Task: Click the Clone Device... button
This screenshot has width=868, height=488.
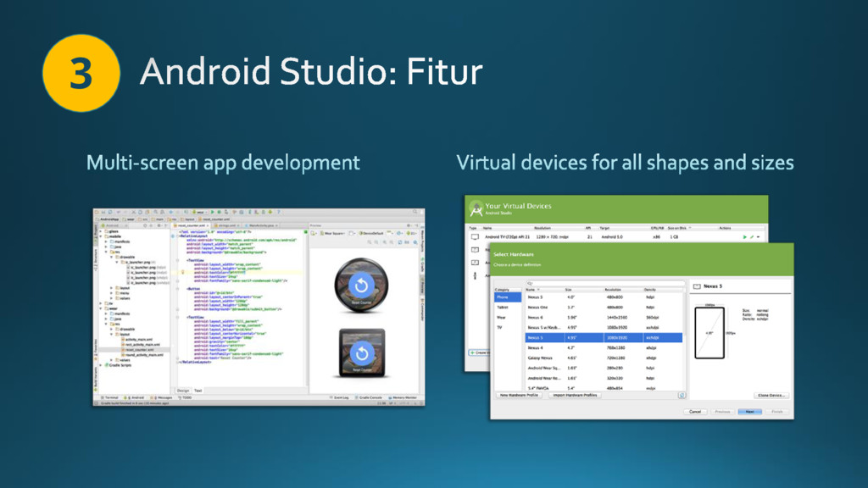Action: coord(771,395)
